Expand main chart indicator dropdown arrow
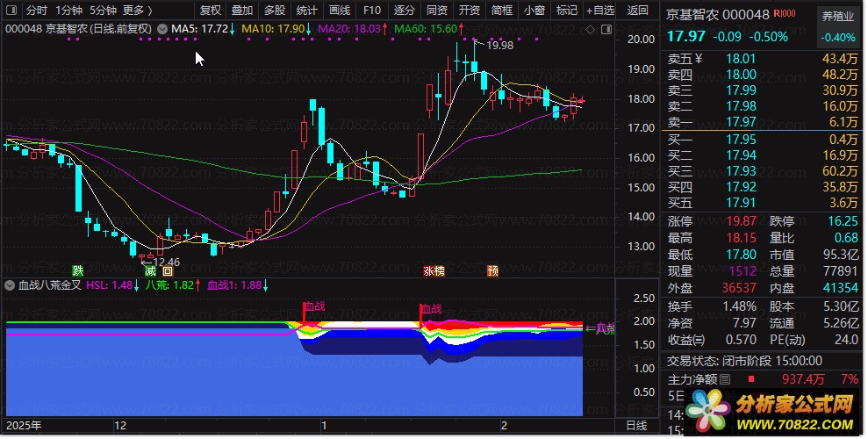This screenshot has height=439, width=868. (162, 29)
